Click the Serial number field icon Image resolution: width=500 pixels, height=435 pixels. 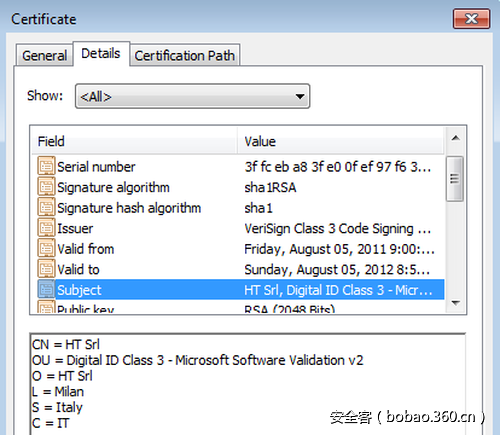point(46,166)
